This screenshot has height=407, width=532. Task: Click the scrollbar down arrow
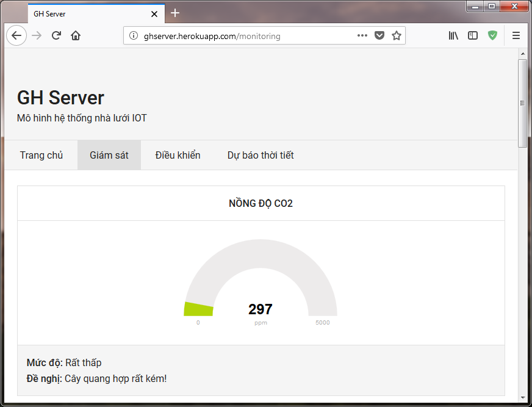tap(522, 397)
